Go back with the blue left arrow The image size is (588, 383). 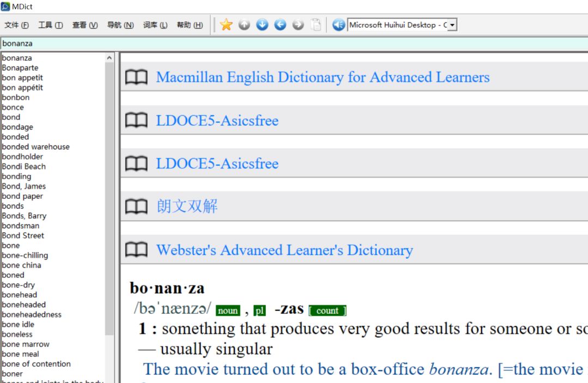click(280, 25)
